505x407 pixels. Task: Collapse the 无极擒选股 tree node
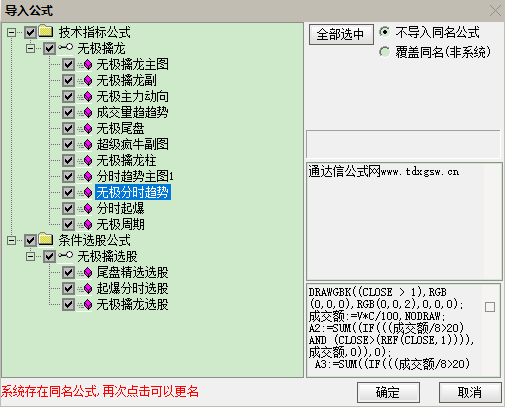click(30, 256)
